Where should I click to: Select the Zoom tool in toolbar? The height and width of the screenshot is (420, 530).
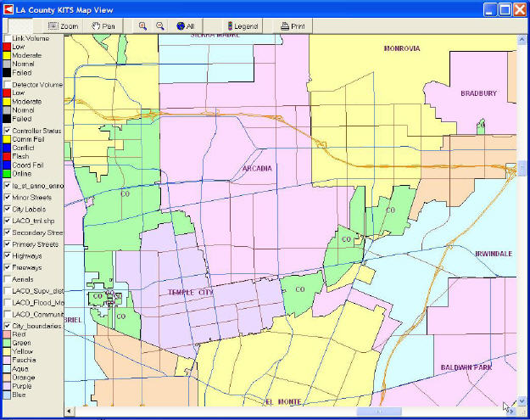(64, 26)
